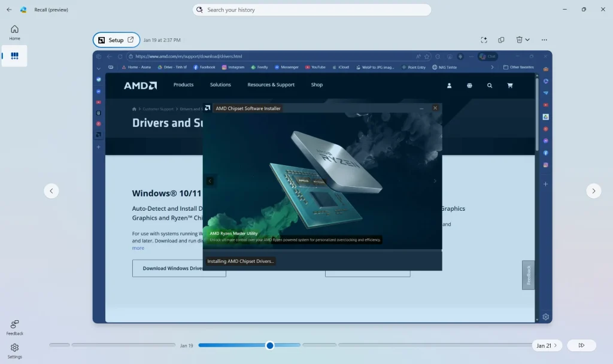Click the Search your history box
Image resolution: width=613 pixels, height=364 pixels.
311,10
